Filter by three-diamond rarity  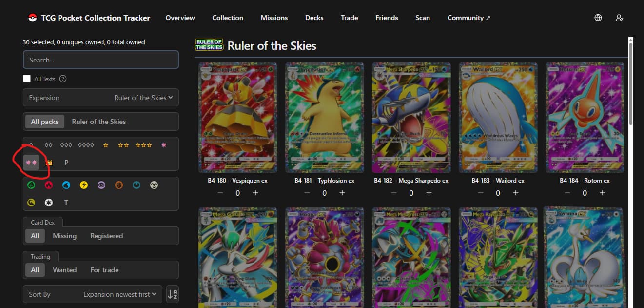coord(66,145)
